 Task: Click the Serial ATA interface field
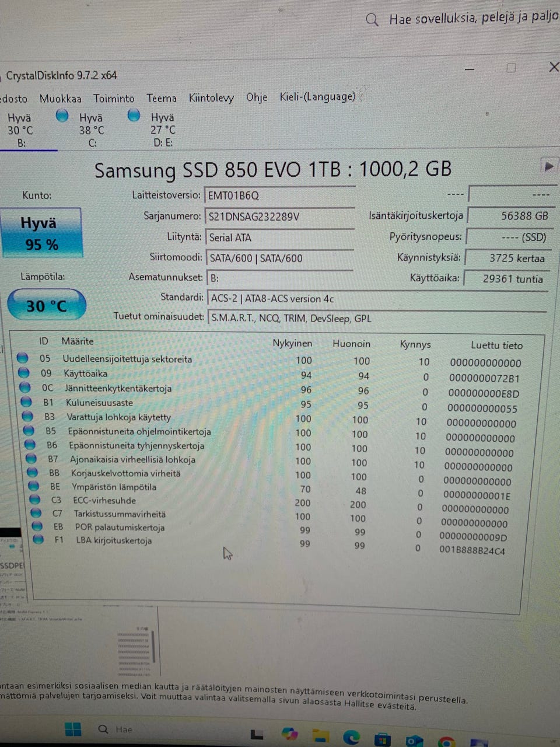[x=279, y=238]
